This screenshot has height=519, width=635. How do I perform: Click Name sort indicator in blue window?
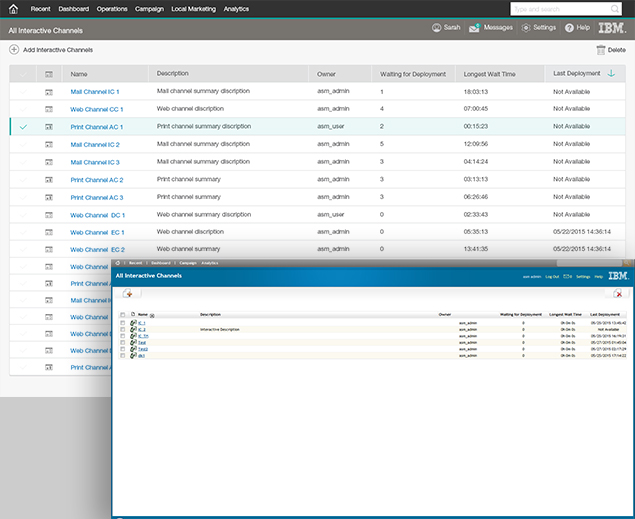(152, 316)
